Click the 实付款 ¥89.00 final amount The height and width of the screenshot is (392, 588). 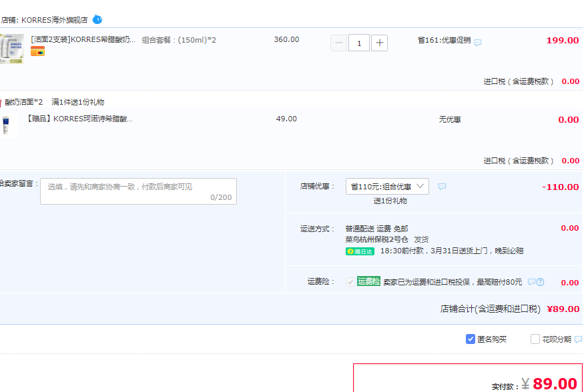tap(549, 384)
